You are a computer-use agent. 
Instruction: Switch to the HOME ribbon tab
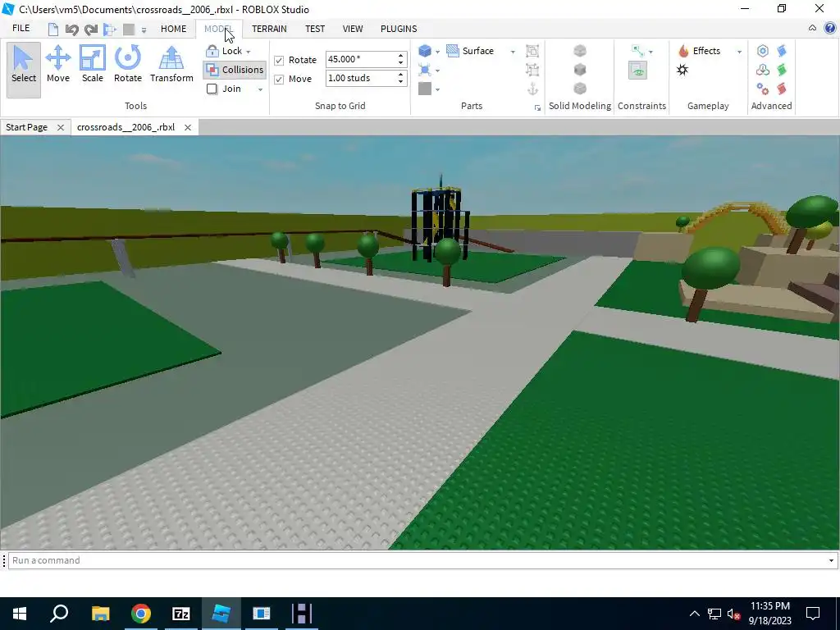coord(174,29)
